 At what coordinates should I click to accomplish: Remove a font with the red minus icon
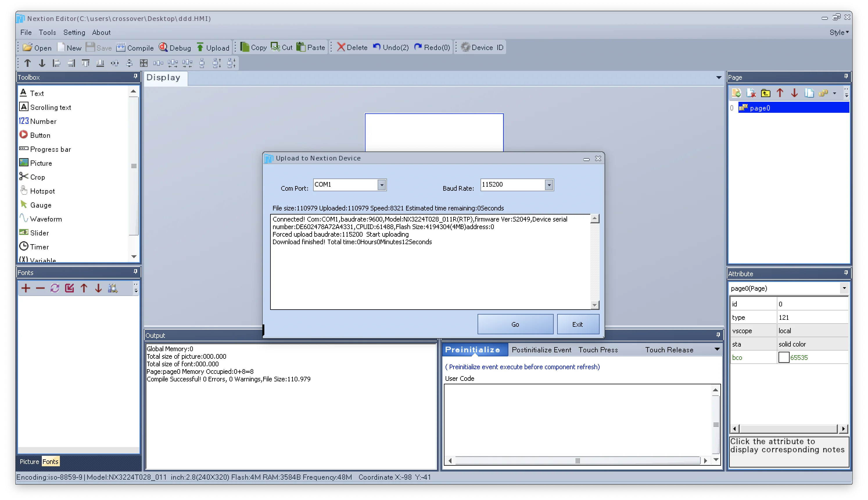[40, 288]
